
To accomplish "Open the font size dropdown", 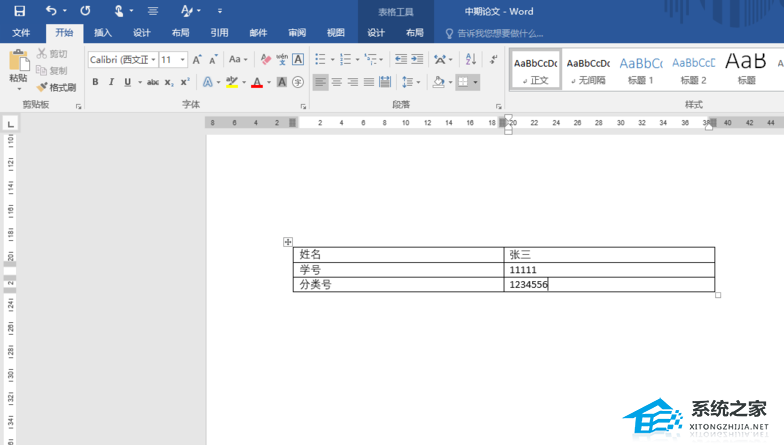I will point(183,60).
